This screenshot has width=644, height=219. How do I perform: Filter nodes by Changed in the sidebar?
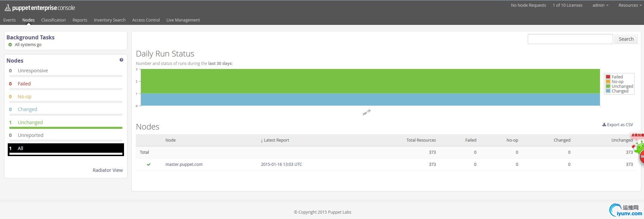[x=28, y=109]
